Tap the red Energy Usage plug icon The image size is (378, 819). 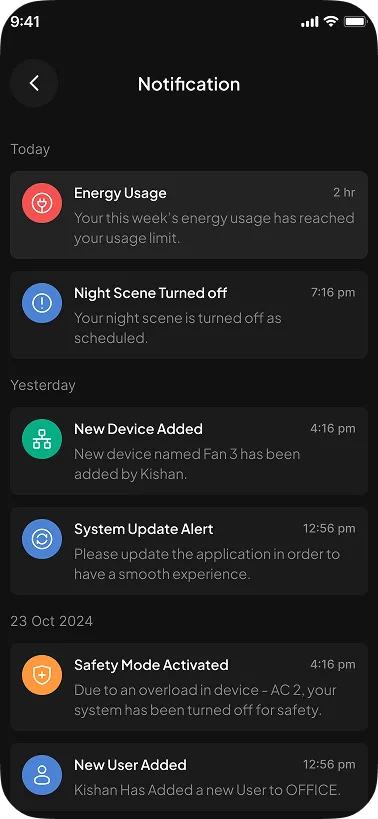pyautogui.click(x=42, y=203)
